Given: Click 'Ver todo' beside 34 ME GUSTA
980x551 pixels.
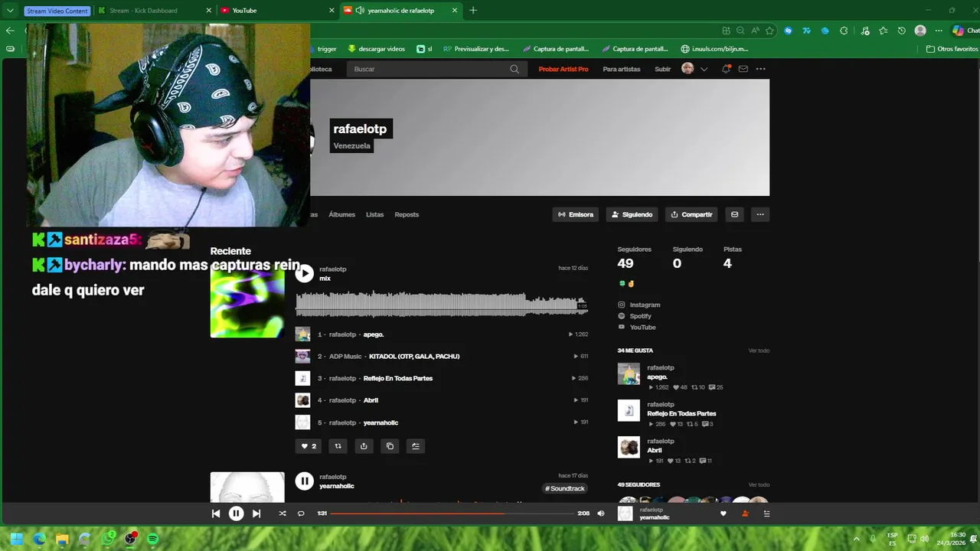Looking at the screenshot, I should [759, 350].
